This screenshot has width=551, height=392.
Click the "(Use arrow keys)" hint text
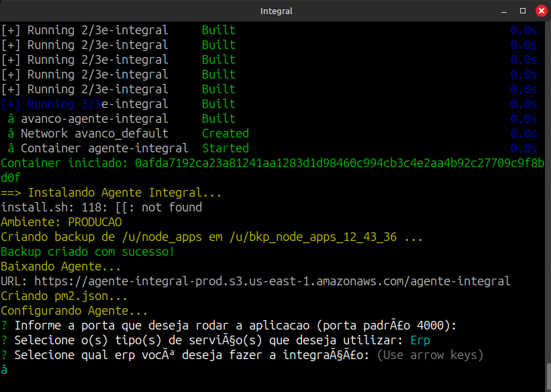pos(430,355)
